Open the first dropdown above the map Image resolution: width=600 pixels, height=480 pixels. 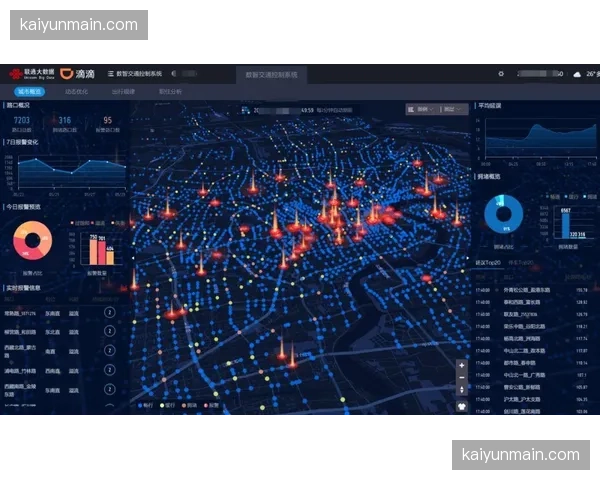(421, 108)
